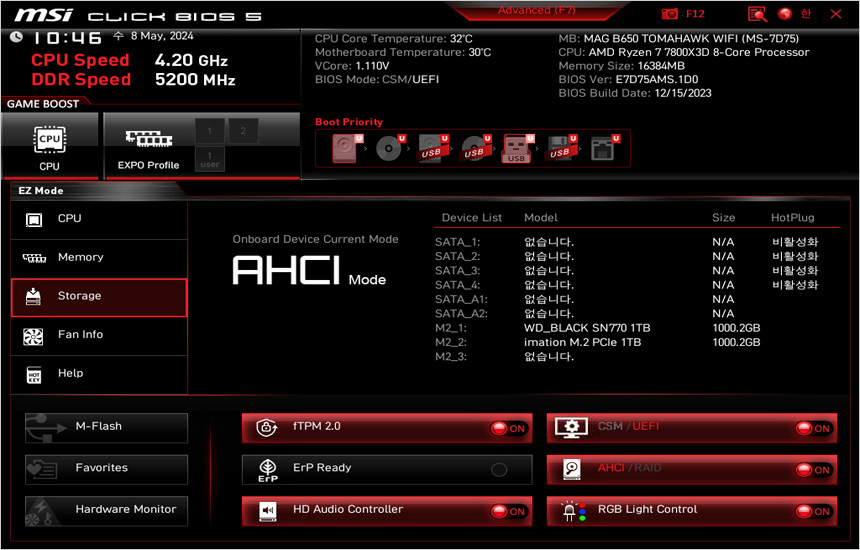This screenshot has height=550, width=860.
Task: Click the large AHCI Mode label
Action: 309,271
